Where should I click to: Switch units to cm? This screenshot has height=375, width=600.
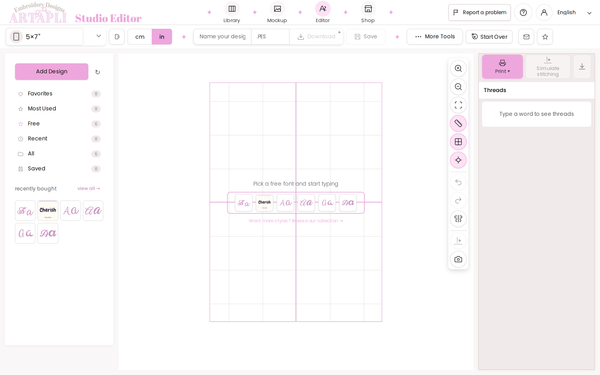tap(140, 37)
